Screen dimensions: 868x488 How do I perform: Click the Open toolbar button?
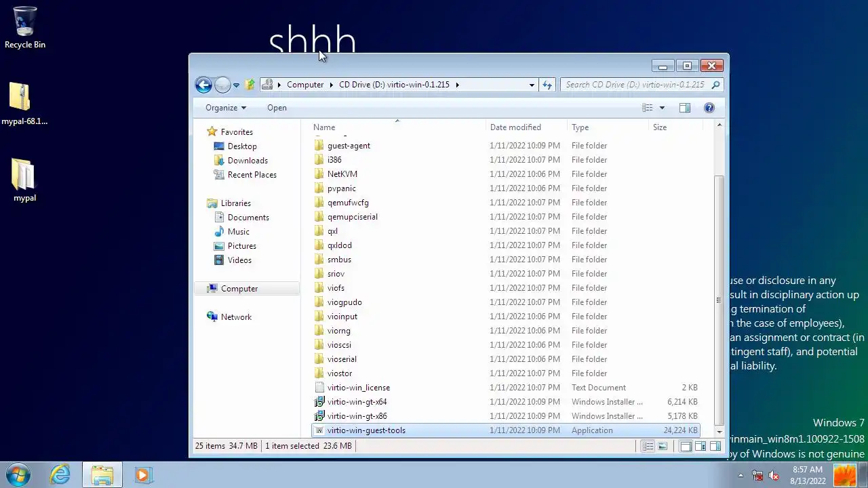click(x=277, y=108)
